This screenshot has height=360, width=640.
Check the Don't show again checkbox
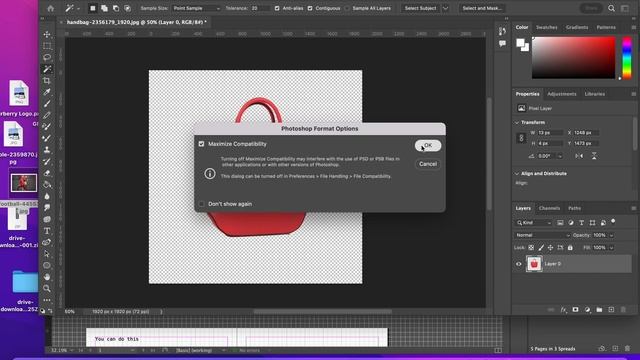(x=201, y=204)
